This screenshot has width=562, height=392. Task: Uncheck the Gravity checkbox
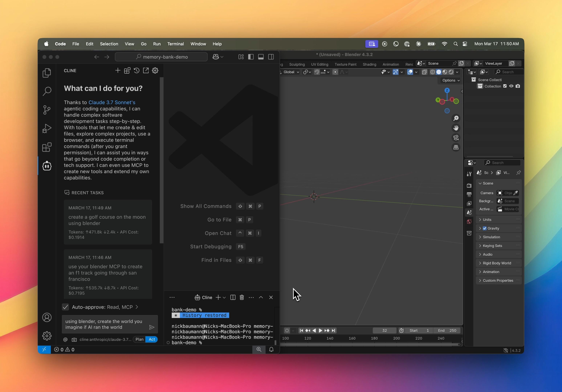pyautogui.click(x=485, y=228)
